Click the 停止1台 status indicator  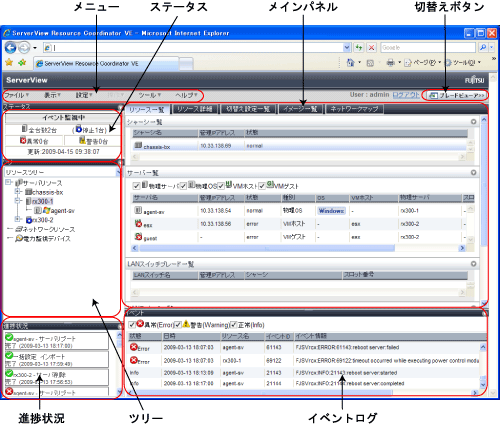pyautogui.click(x=91, y=129)
